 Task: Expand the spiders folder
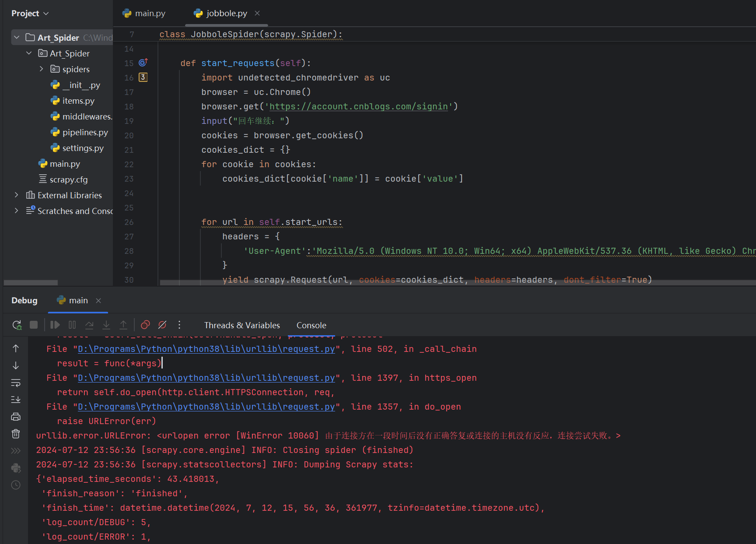(x=42, y=69)
